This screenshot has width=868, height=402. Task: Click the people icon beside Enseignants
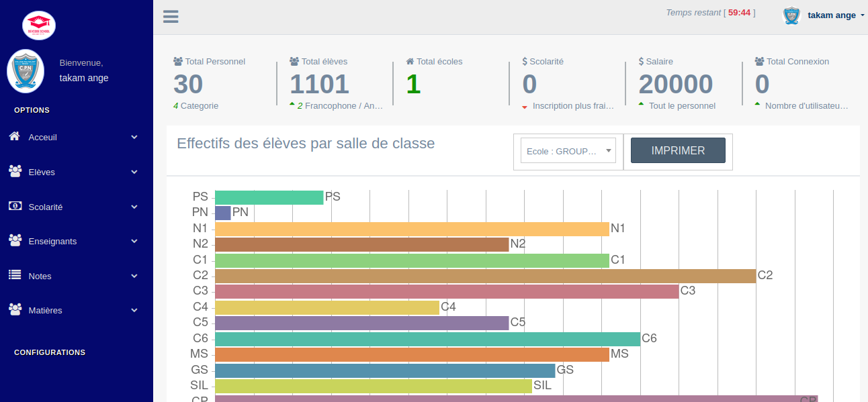[15, 240]
